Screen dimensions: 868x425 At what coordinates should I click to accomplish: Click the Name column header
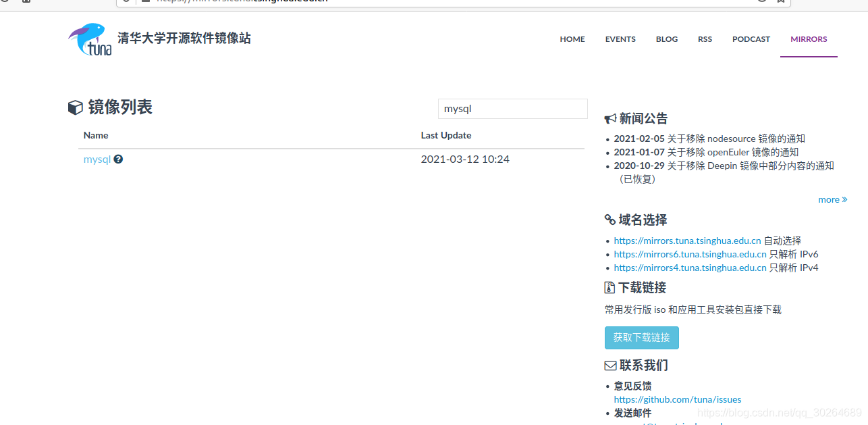tap(96, 135)
